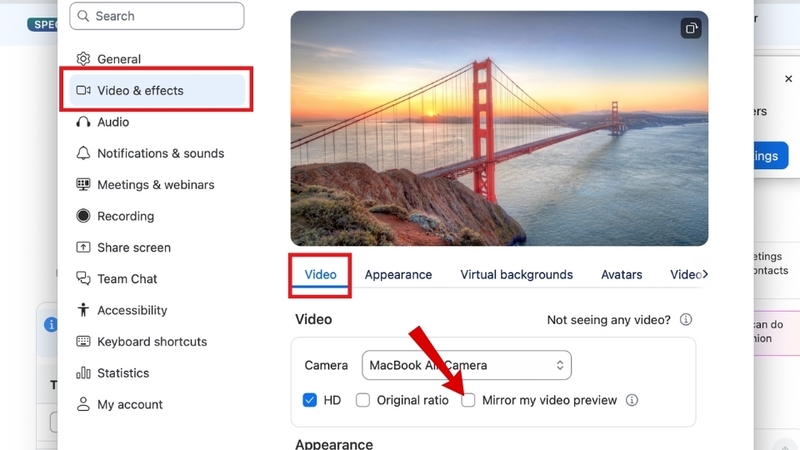The height and width of the screenshot is (450, 800).
Task: Open the Camera selection dropdown
Action: (x=466, y=365)
